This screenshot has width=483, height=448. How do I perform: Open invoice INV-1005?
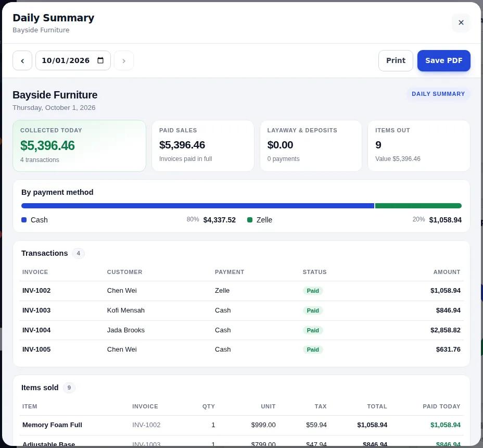[36, 350]
